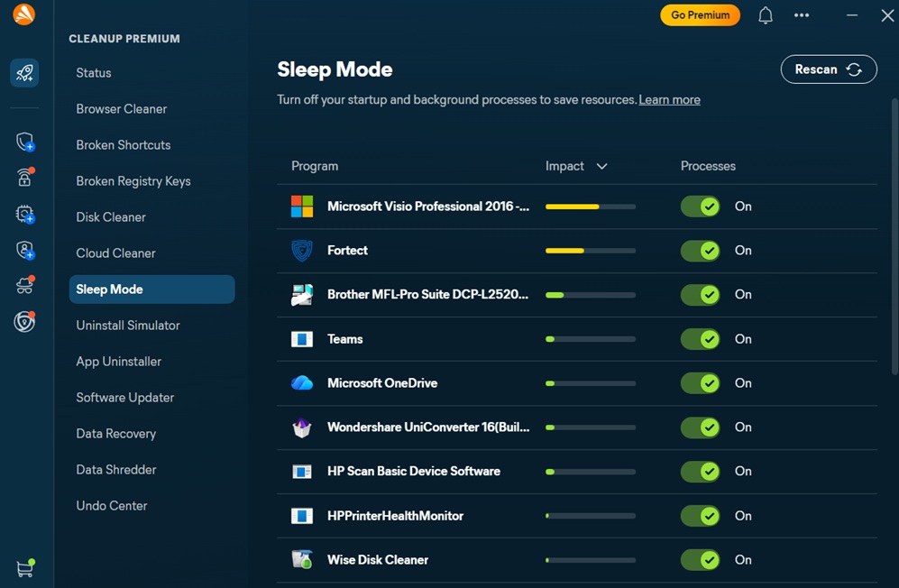Click the Program column header

coord(315,166)
